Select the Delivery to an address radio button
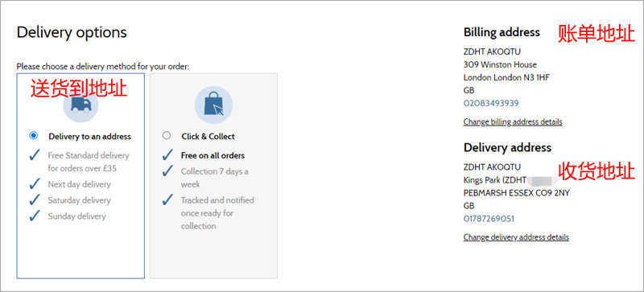The width and height of the screenshot is (644, 292). click(34, 135)
